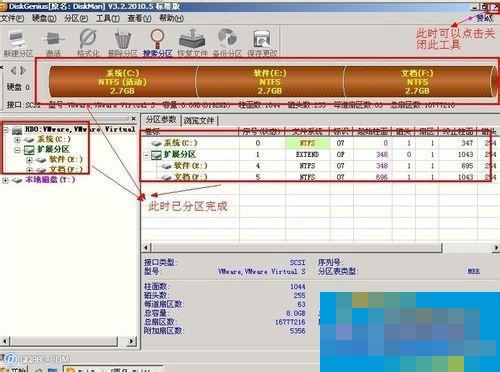Open the 文件(F) menu

(x=12, y=18)
